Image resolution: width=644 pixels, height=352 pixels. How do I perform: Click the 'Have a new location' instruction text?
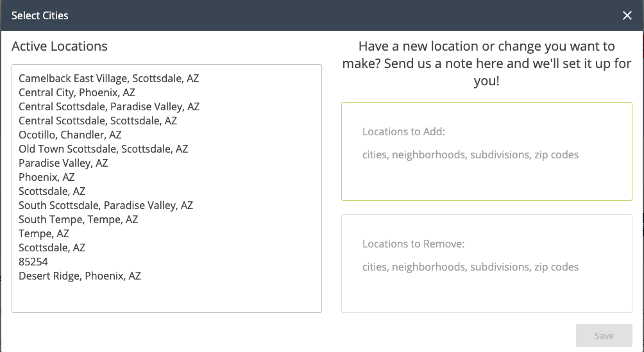click(486, 64)
